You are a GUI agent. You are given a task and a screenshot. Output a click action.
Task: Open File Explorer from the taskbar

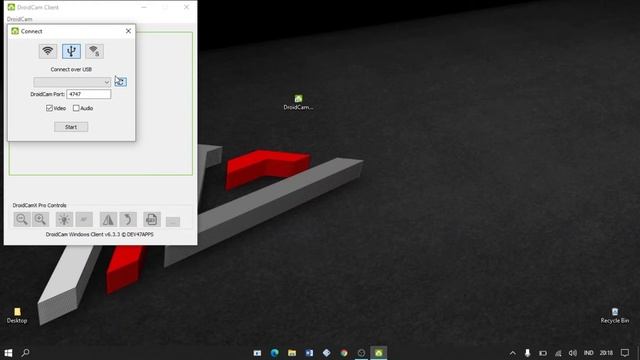(x=292, y=353)
